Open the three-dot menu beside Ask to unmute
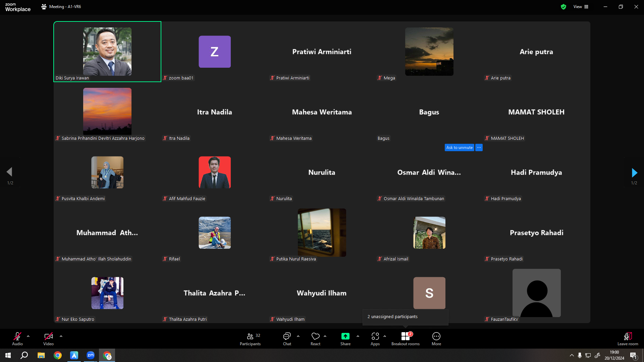This screenshot has height=362, width=644. pyautogui.click(x=479, y=147)
